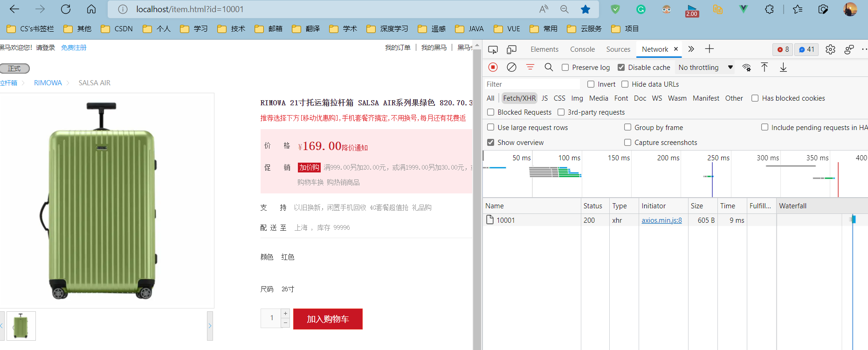Viewport: 868px width, 350px height.
Task: Check the Invert filter option
Action: pos(591,84)
